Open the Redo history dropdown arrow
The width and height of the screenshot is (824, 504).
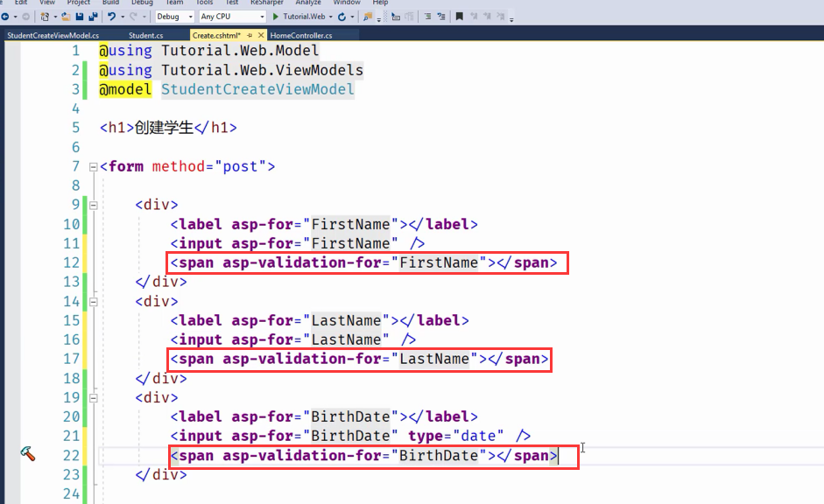pyautogui.click(x=144, y=17)
